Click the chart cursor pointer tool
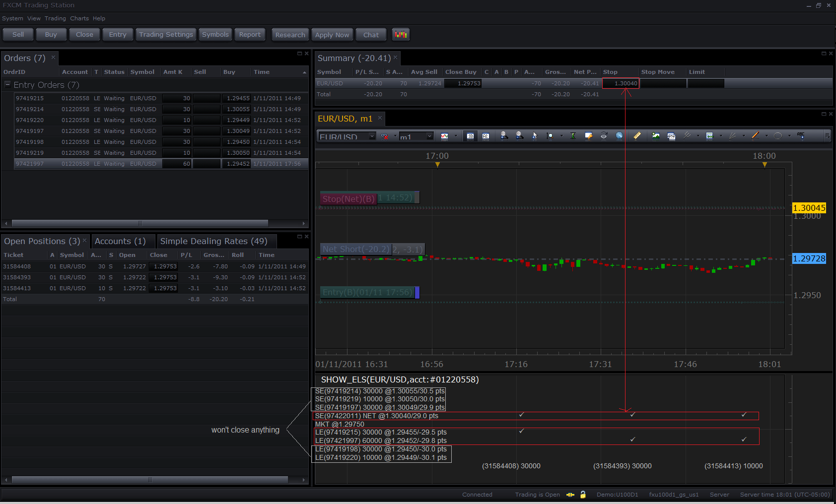Image resolution: width=836 pixels, height=504 pixels. [x=535, y=136]
